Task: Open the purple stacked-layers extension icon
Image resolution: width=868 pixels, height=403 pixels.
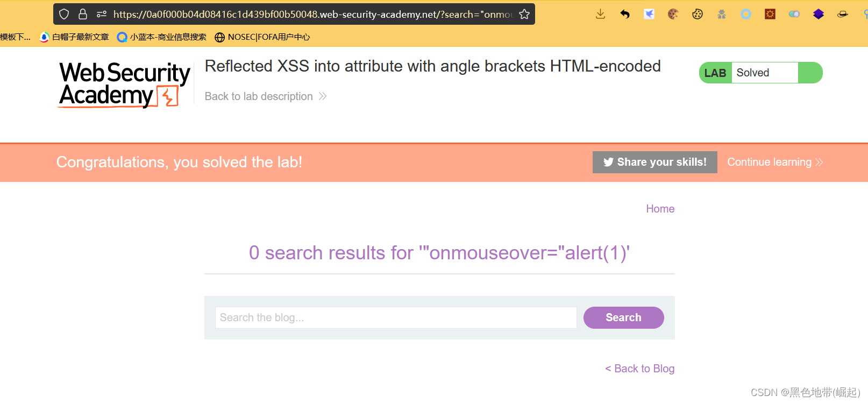Action: tap(819, 14)
